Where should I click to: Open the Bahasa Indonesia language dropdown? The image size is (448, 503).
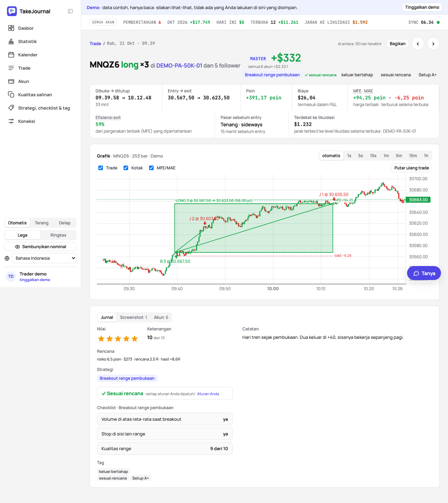coord(44,258)
